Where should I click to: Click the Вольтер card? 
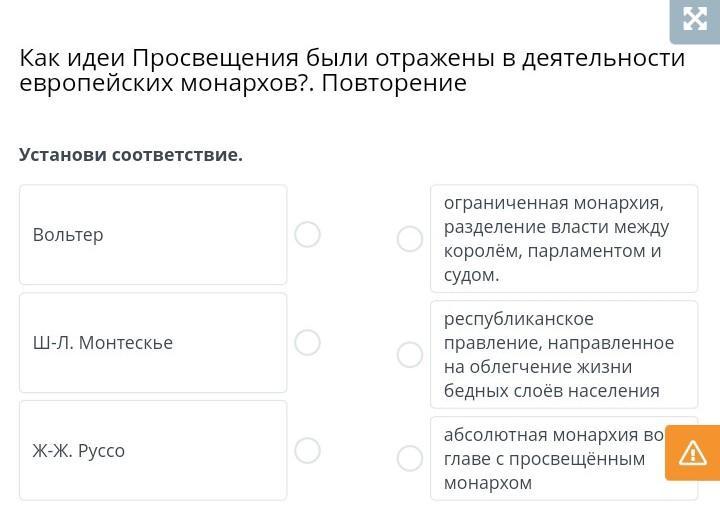pyautogui.click(x=153, y=235)
